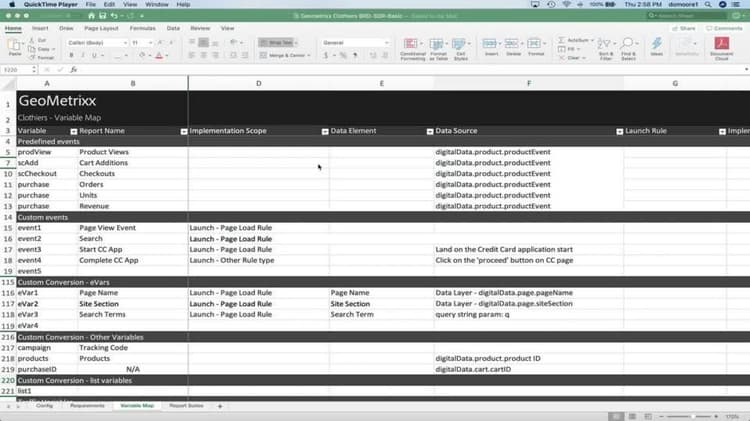Screen dimensions: 750x421
Task: Switch to the Data ribbon tab
Action: pos(173,28)
